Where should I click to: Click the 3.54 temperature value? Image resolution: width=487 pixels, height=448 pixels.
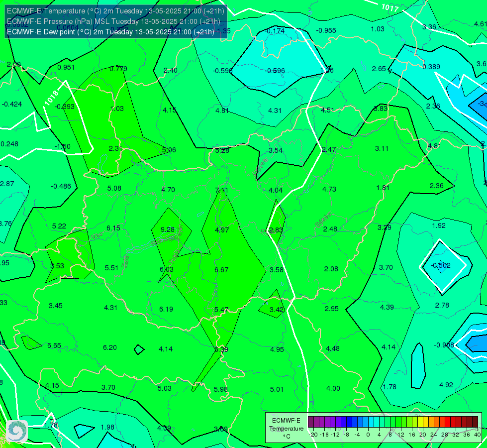pos(276,150)
